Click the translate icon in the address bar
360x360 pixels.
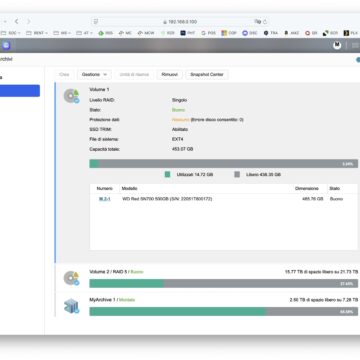click(x=258, y=22)
